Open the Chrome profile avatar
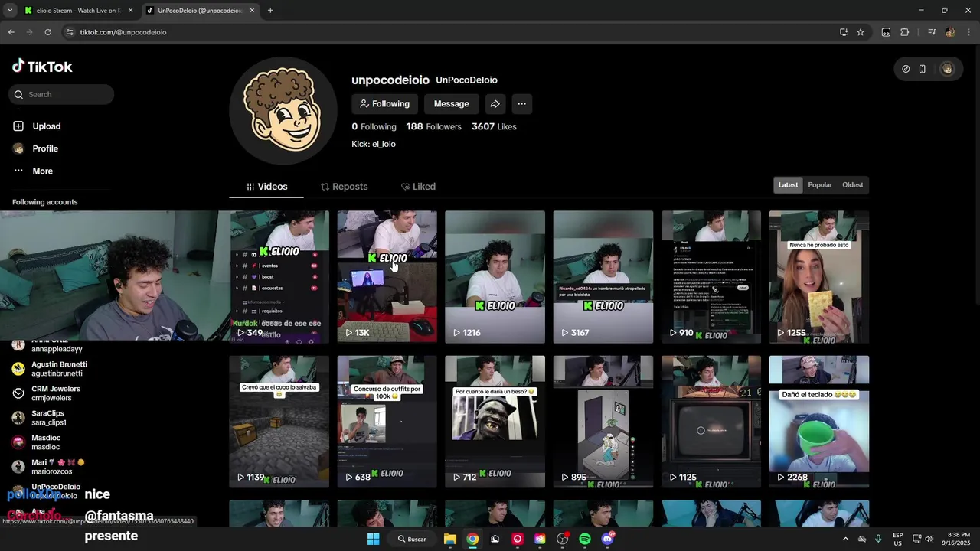980x551 pixels. 950,32
